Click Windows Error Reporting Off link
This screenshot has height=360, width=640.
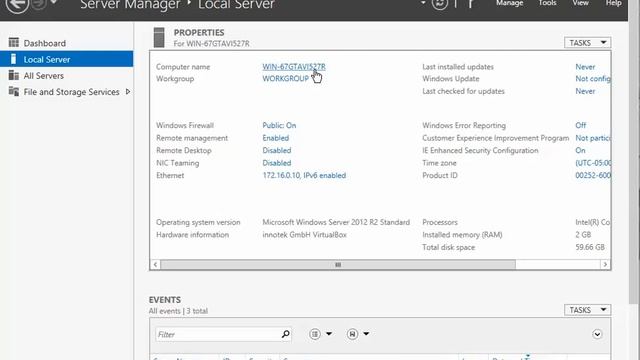[580, 125]
